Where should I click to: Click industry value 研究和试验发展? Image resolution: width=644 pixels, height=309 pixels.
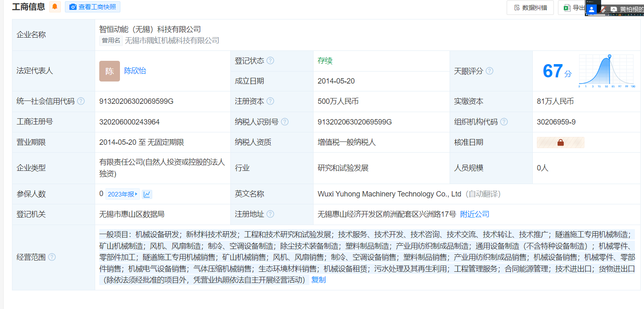point(343,168)
